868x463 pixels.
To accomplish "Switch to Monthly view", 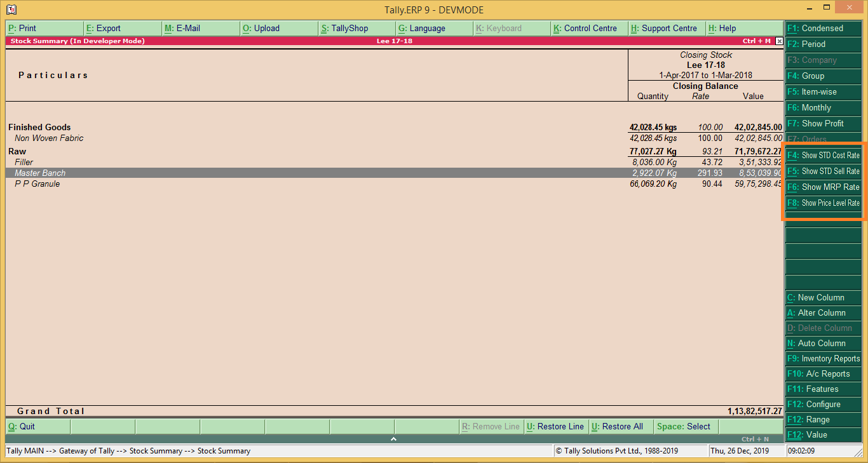I will tap(823, 107).
